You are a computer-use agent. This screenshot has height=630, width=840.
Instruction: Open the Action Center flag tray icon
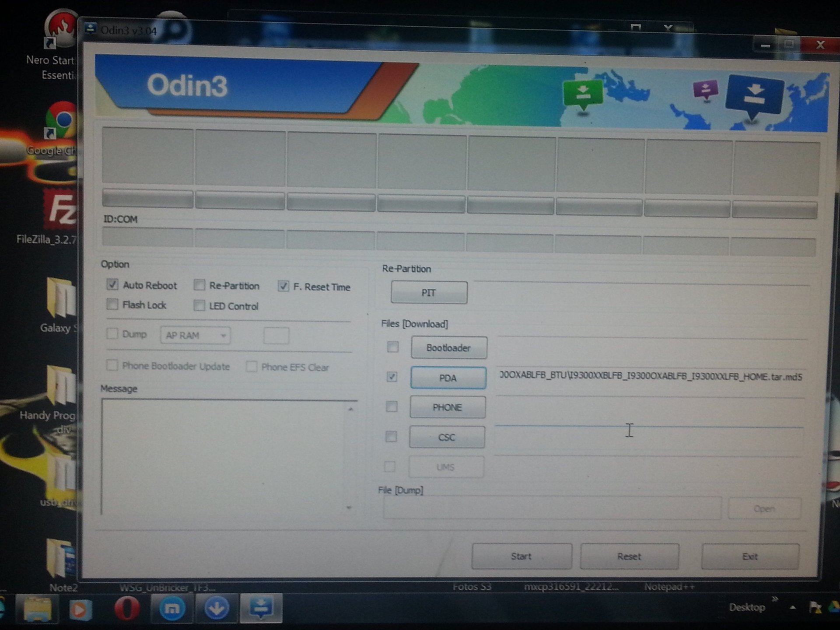click(815, 608)
